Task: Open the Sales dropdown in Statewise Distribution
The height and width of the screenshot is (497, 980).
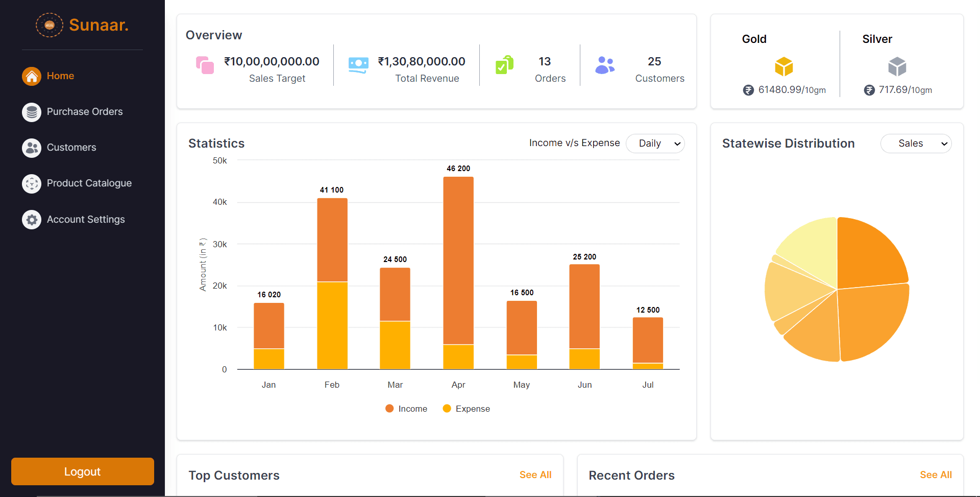Action: click(x=916, y=144)
